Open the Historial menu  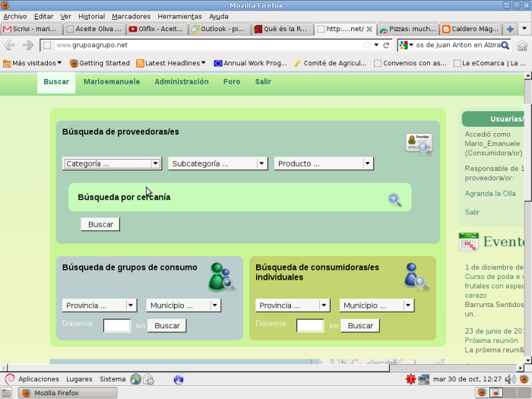91,16
